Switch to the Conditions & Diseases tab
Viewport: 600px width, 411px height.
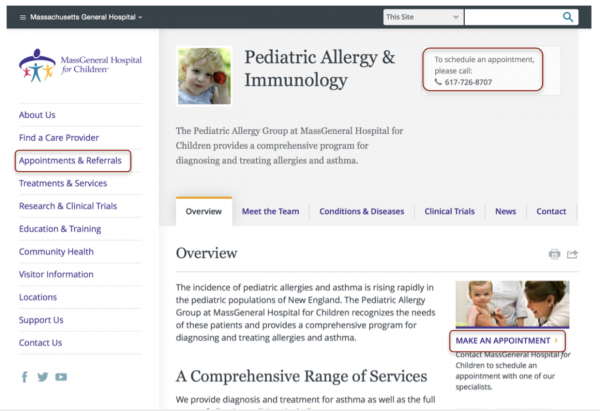tap(362, 211)
